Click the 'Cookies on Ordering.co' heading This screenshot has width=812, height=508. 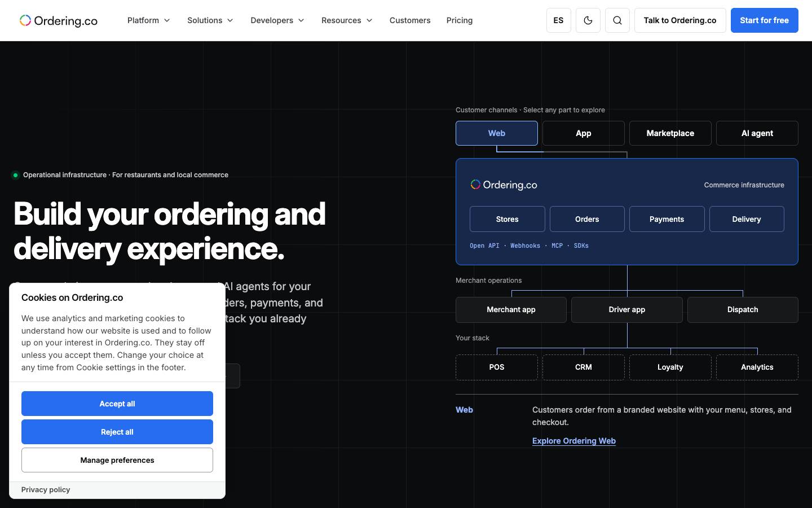tap(72, 297)
